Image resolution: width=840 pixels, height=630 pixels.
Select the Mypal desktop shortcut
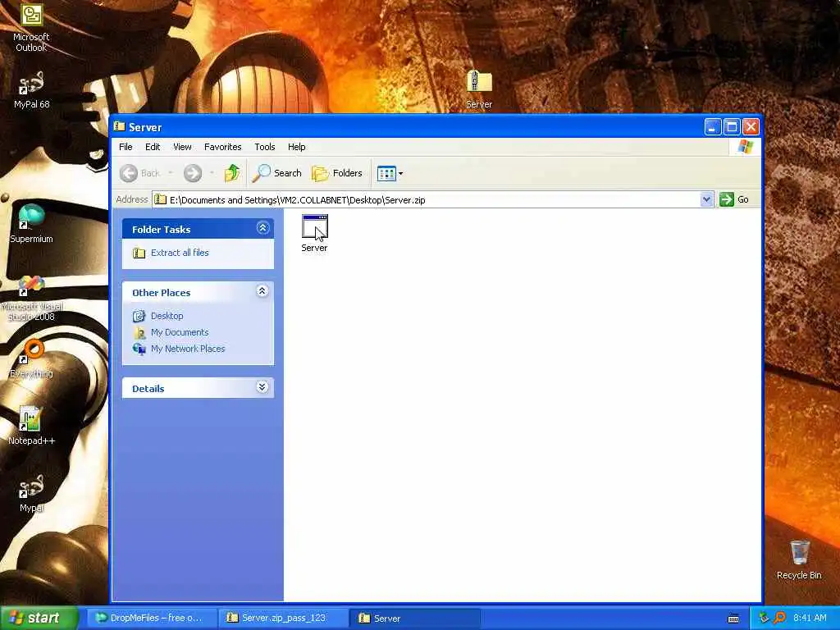(x=31, y=493)
